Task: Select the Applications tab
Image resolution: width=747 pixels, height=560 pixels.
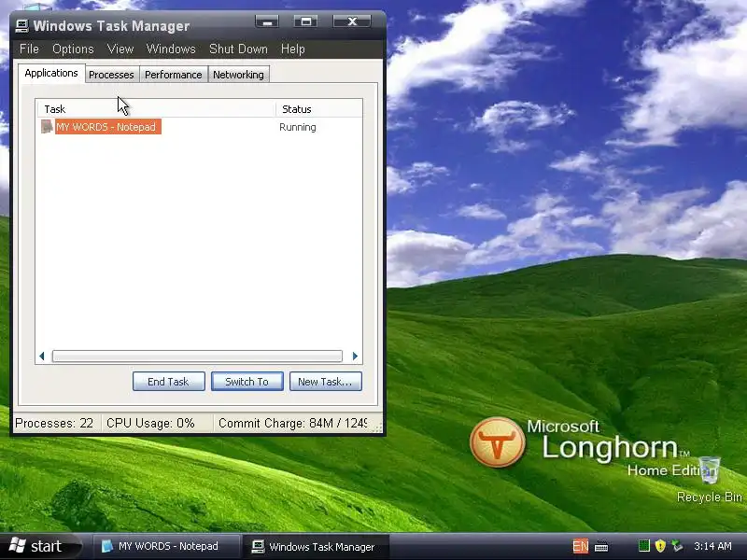Action: tap(51, 74)
